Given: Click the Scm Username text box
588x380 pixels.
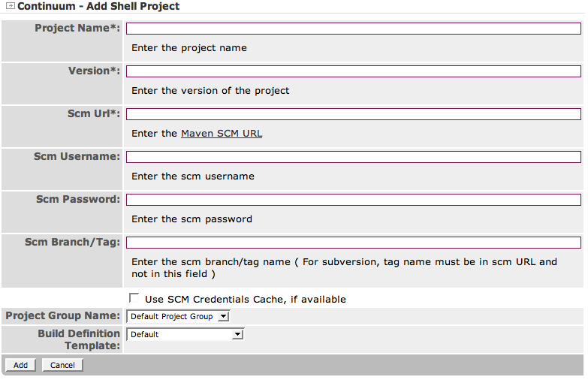Looking at the screenshot, I should click(x=353, y=157).
